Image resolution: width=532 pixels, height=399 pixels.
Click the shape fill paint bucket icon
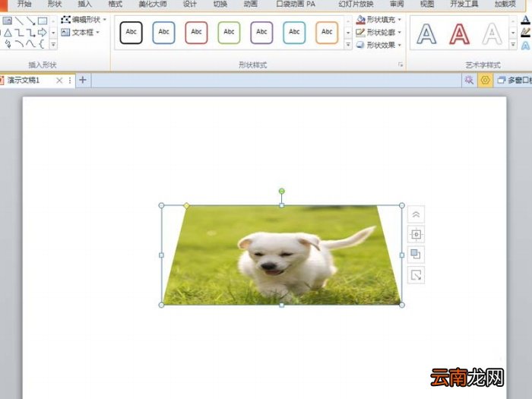point(360,20)
